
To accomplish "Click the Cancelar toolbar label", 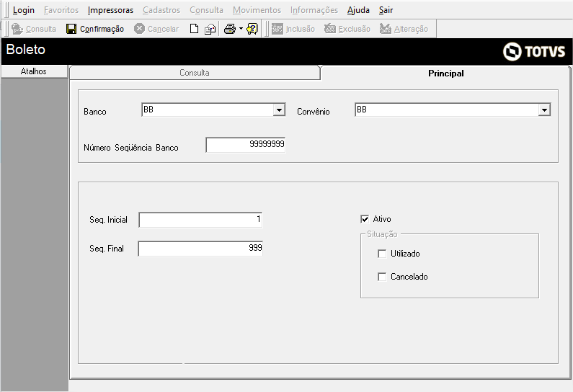I will 164,29.
